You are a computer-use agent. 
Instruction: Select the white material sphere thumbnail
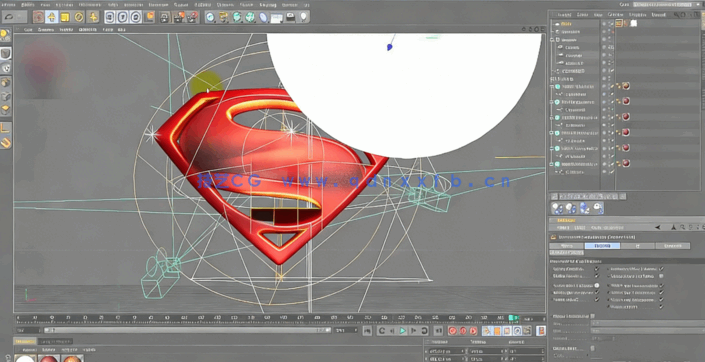[x=25, y=358]
